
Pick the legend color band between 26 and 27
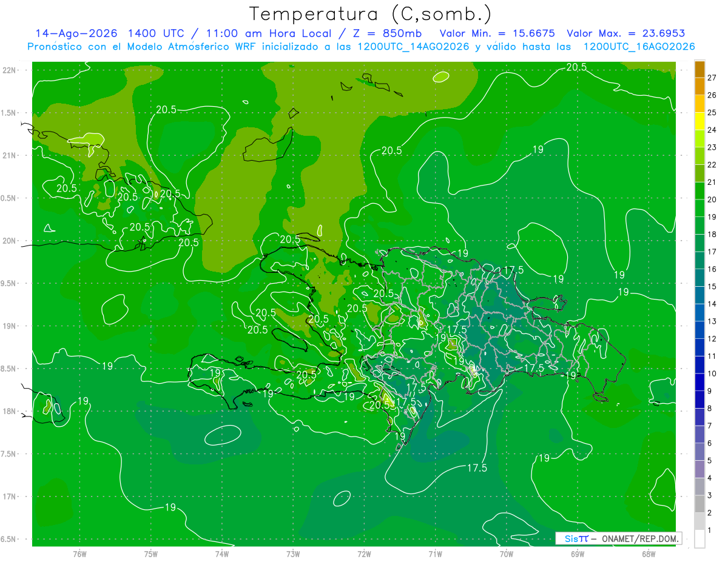699,86
